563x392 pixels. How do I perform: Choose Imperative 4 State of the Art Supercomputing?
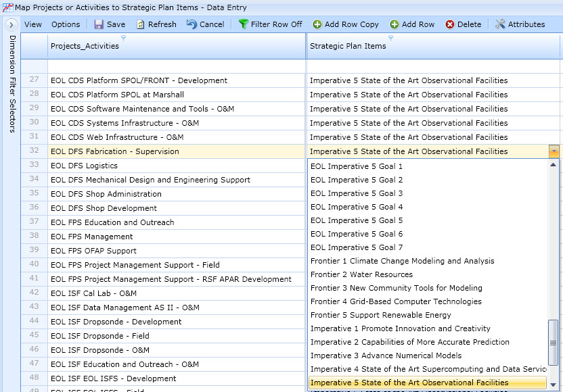[x=427, y=369]
